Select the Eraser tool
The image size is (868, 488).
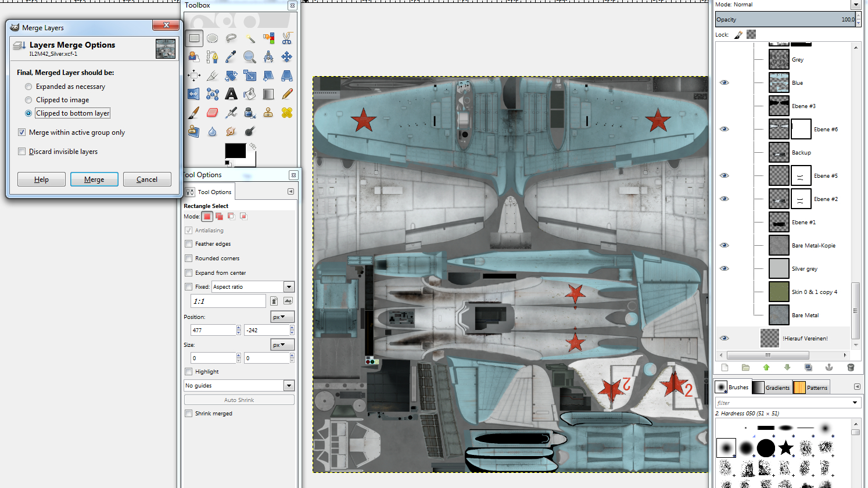[x=213, y=113]
